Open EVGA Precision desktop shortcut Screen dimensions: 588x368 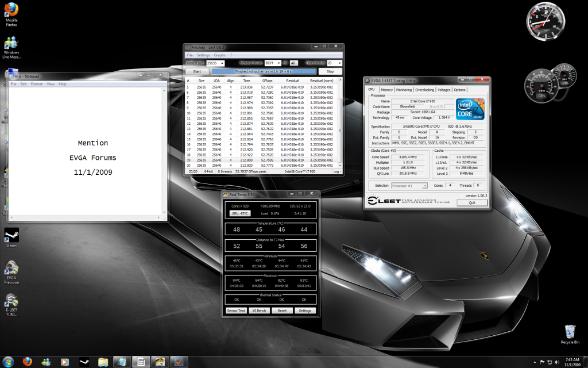[11, 269]
